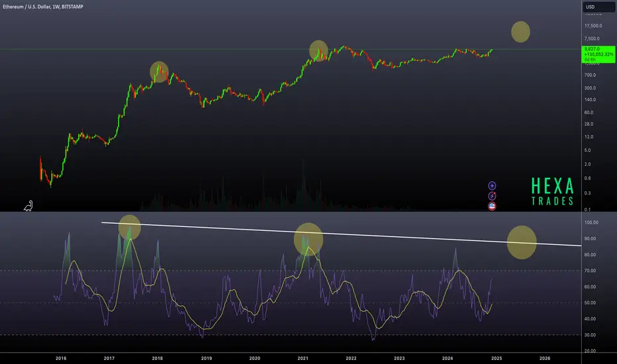The image size is (617, 364).
Task: Click the 2023 label on time axis
Action: coord(399,358)
